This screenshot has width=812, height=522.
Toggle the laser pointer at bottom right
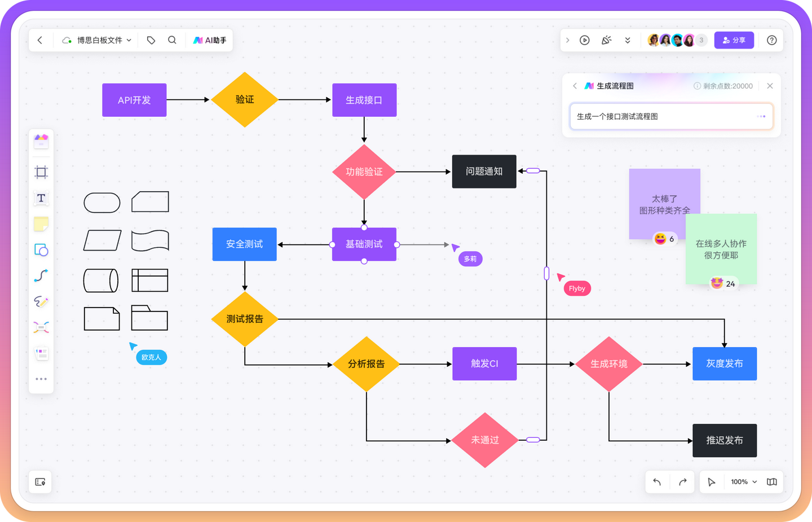(x=711, y=481)
